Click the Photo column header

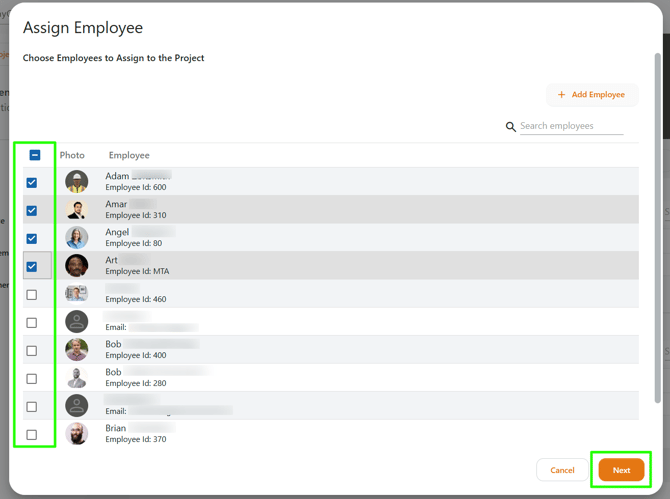pos(72,155)
